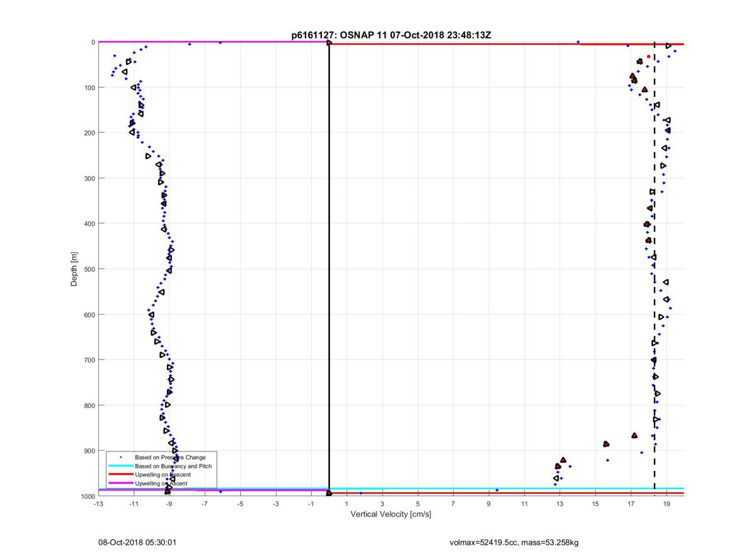
Task: Click legend entry 'Upwelling on Descent'
Action: 163,475
